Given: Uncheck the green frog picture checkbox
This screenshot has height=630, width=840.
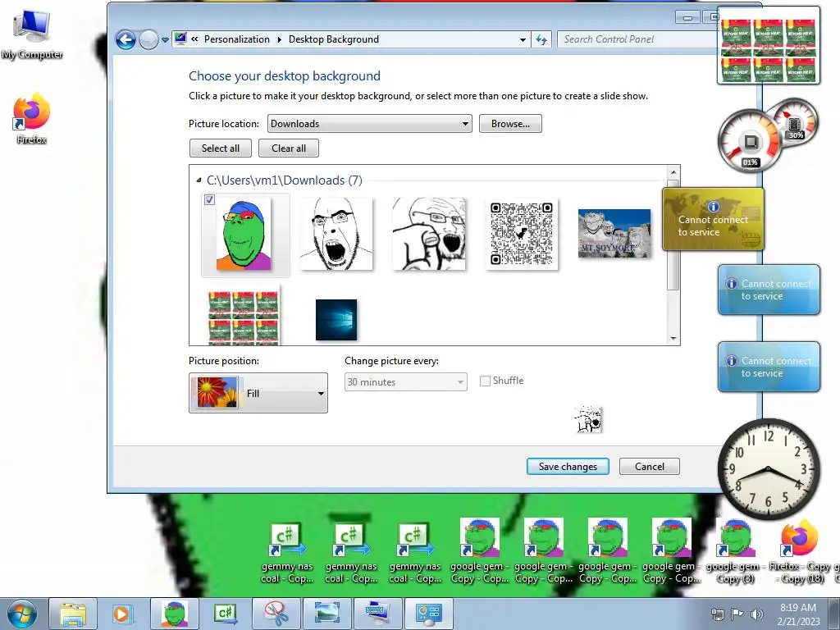Looking at the screenshot, I should pyautogui.click(x=209, y=200).
